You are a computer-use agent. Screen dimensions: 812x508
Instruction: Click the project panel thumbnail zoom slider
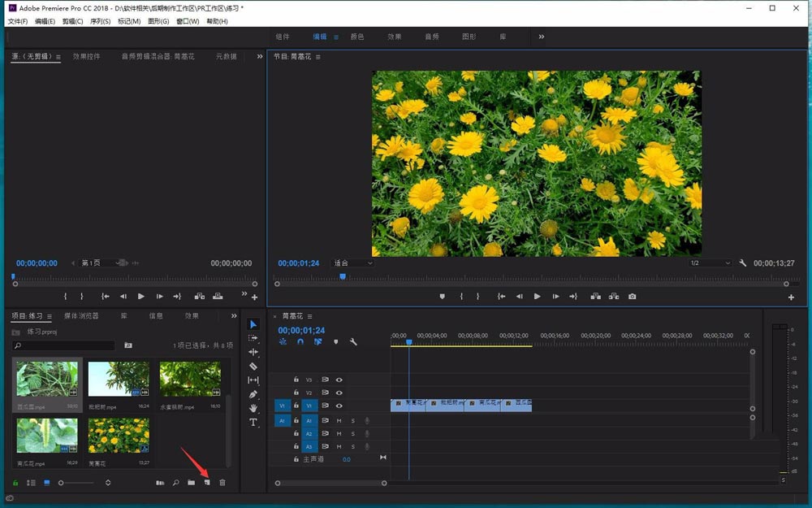[61, 483]
